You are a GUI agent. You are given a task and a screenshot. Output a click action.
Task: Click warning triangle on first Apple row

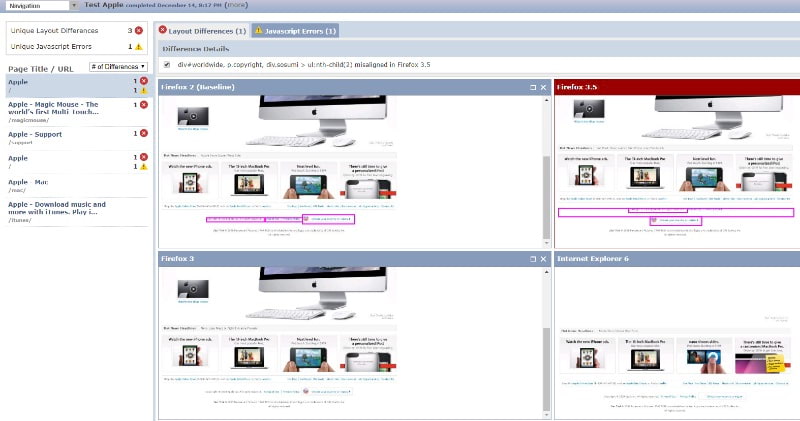point(144,90)
